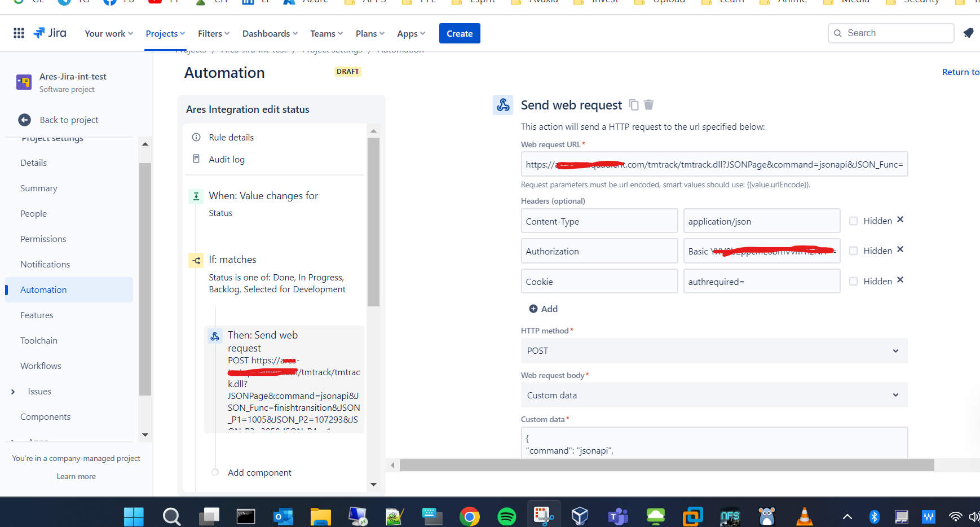
Task: Open the HTTP method POST dropdown
Action: [714, 351]
